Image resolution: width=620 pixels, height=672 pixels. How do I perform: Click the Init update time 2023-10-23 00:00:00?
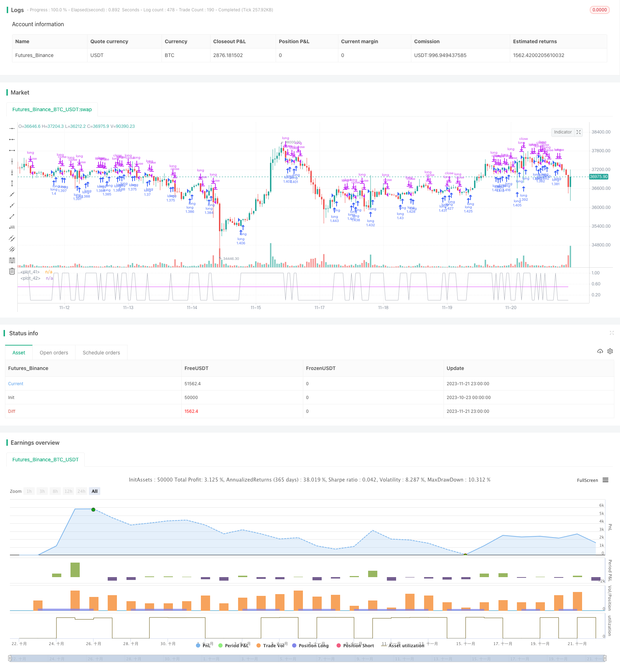click(x=468, y=397)
